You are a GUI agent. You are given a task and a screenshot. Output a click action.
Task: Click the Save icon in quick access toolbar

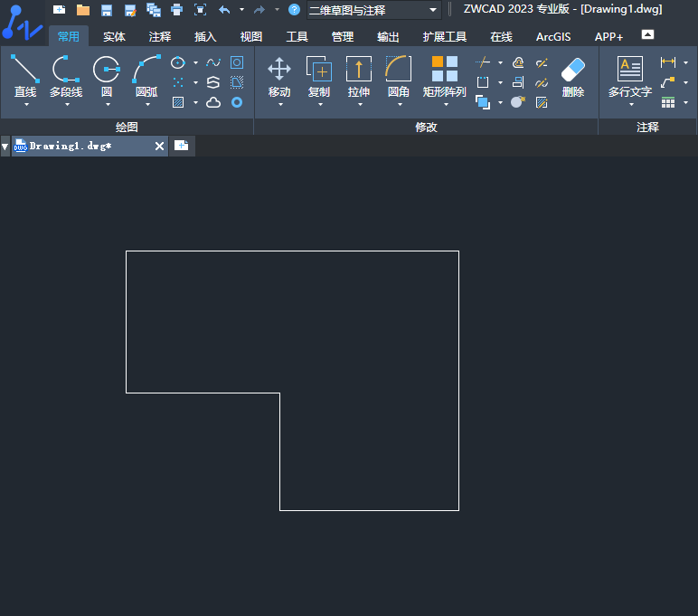[107, 10]
